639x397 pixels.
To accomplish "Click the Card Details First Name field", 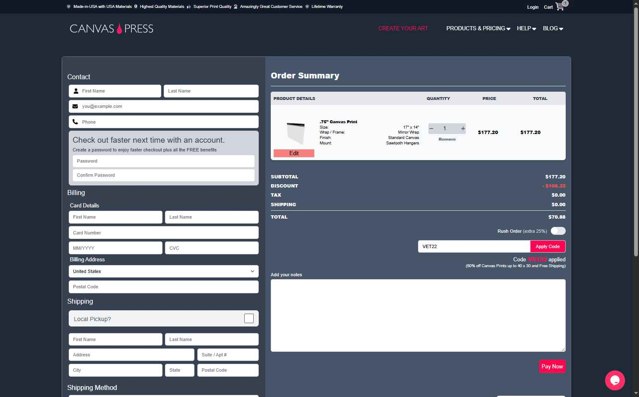I will pyautogui.click(x=115, y=217).
